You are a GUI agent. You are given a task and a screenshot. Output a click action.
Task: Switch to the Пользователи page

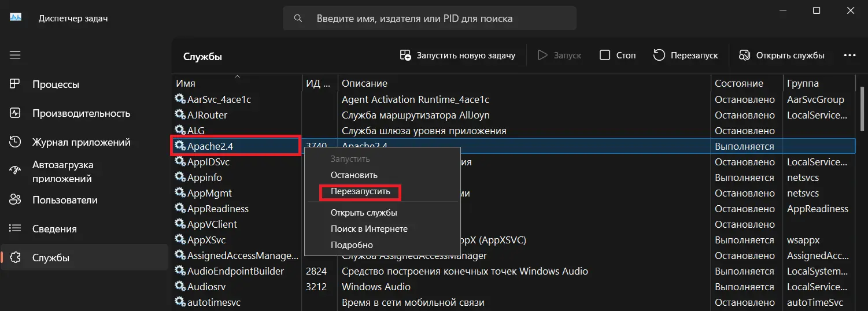65,200
